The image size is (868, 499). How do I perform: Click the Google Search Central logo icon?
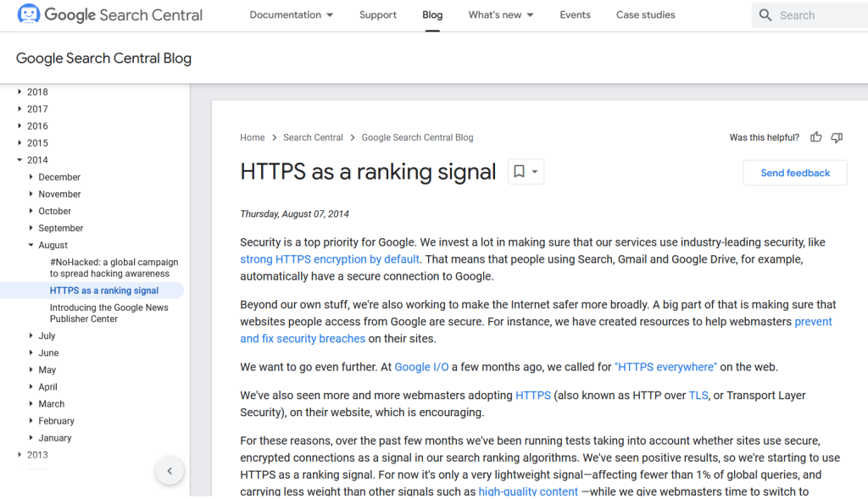[28, 14]
